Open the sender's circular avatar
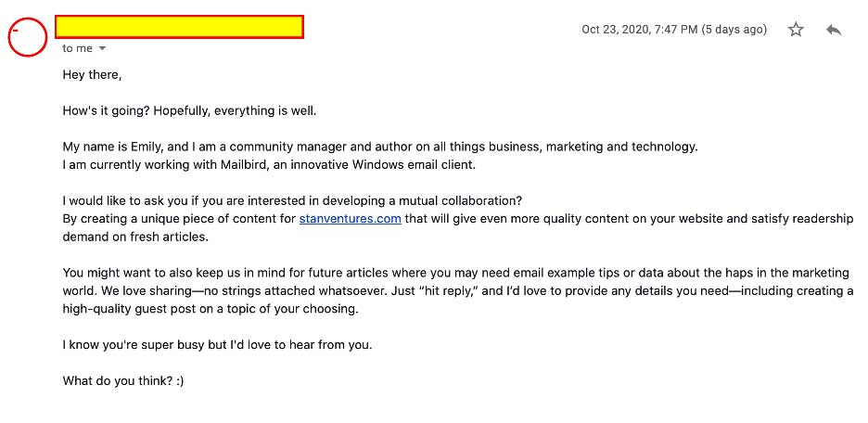868x423 pixels. point(27,36)
